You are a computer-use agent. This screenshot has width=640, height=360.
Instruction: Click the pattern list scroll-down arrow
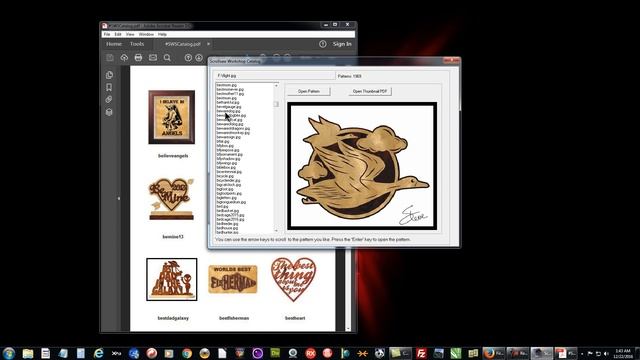tap(276, 231)
